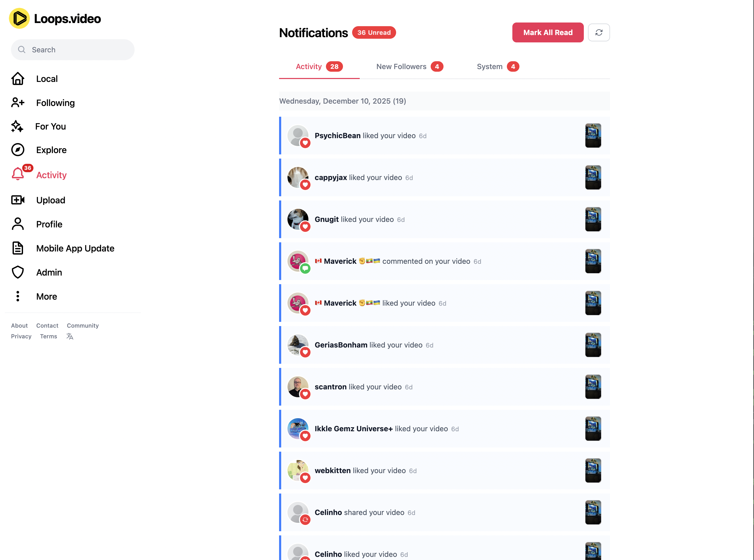Click the Admin shield icon

[18, 272]
